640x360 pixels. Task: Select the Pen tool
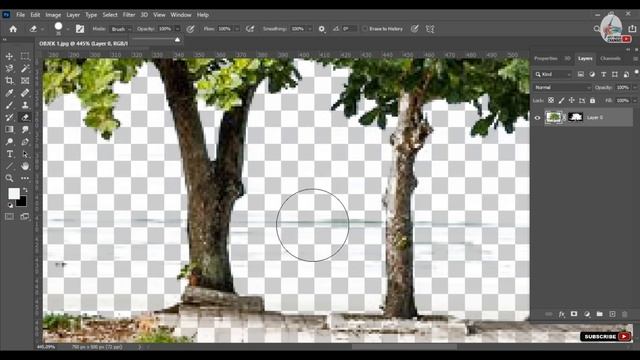25,142
